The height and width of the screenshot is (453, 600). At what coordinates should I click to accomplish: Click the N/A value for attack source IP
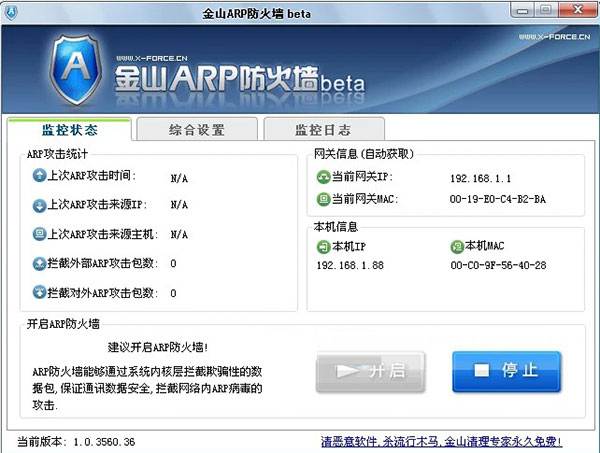pyautogui.click(x=179, y=205)
